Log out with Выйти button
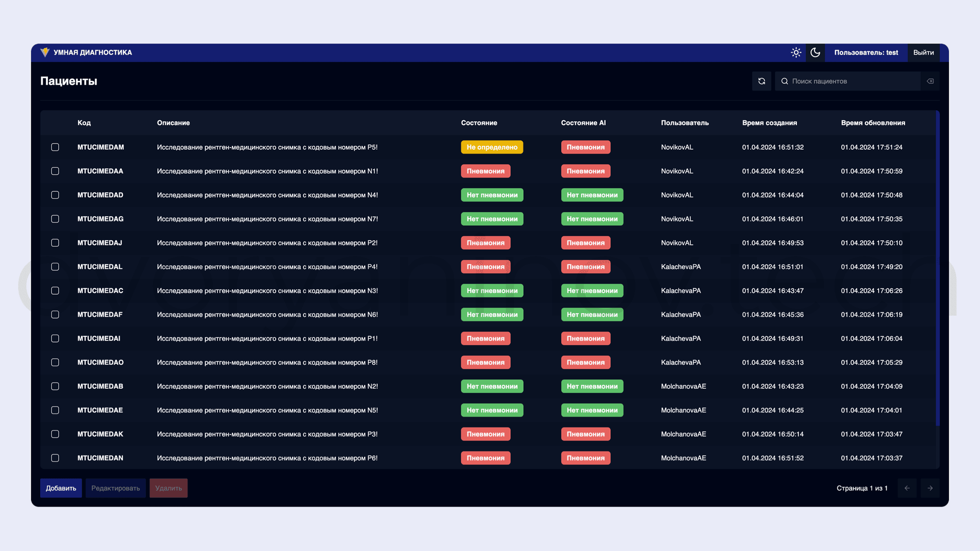Screen dimensions: 980x551 (923, 53)
